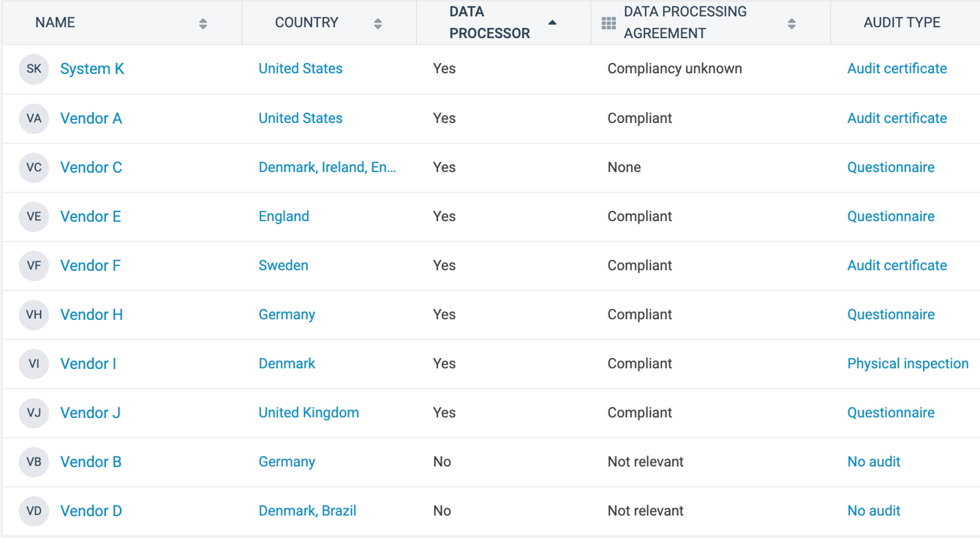Click the VJ avatar icon beside Vendor J
The height and width of the screenshot is (538, 980).
(x=34, y=412)
